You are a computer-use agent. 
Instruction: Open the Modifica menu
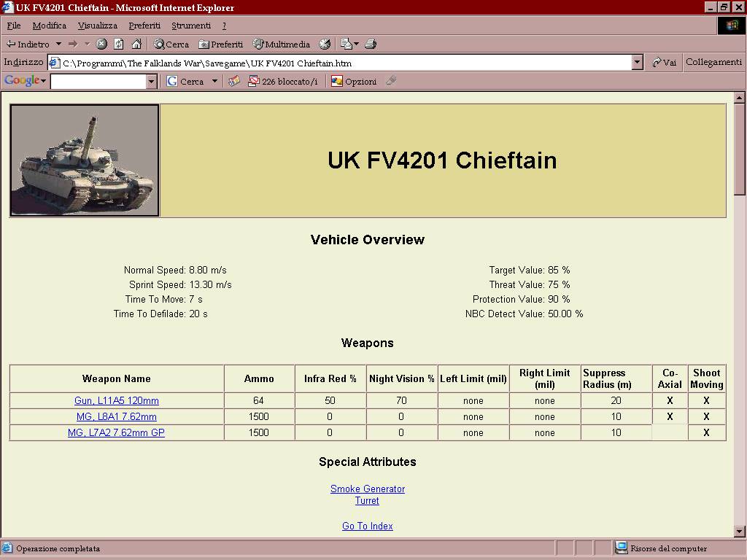coord(49,26)
